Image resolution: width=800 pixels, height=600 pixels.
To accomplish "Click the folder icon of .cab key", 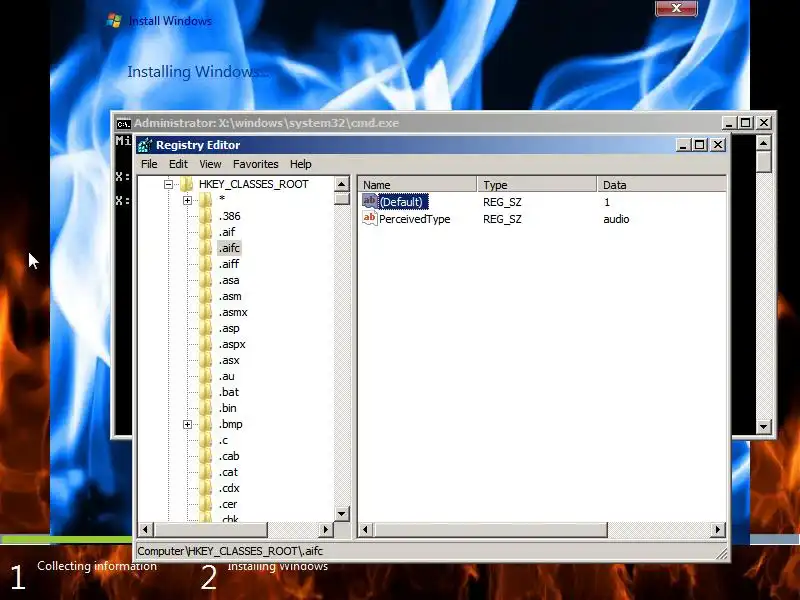I will tap(205, 457).
